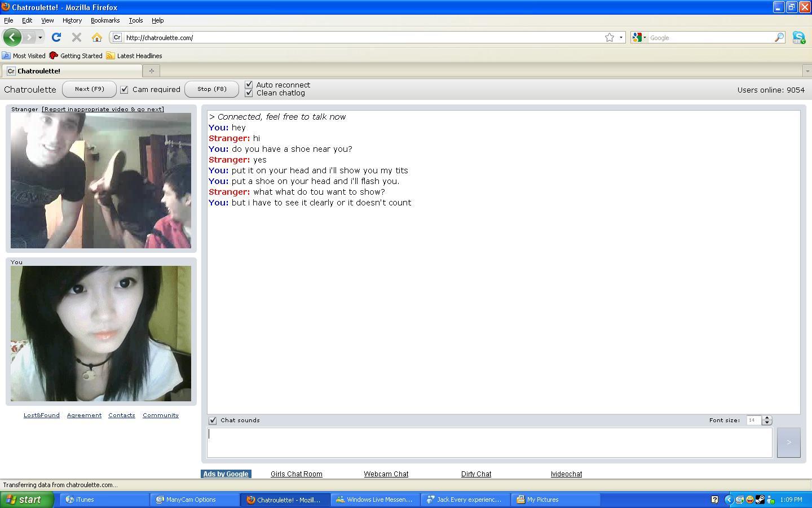Toggle the Chat sounds checkbox
Viewport: 812px width, 508px height.
pyautogui.click(x=213, y=421)
